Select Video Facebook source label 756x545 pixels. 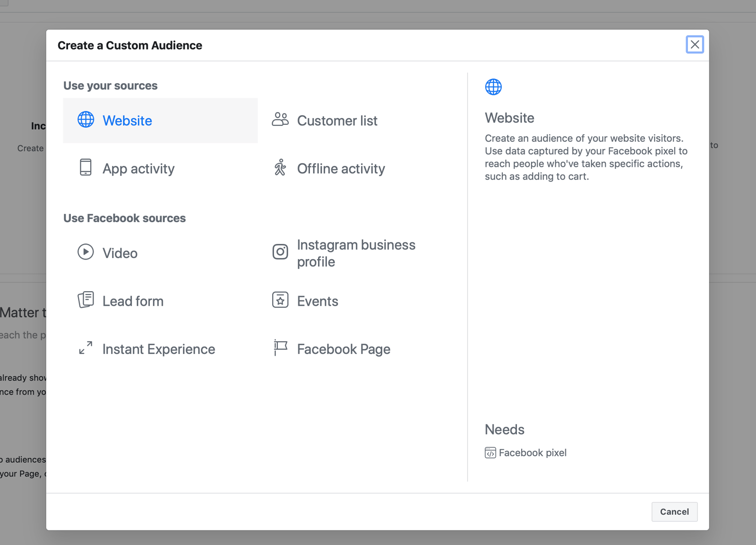(x=120, y=253)
